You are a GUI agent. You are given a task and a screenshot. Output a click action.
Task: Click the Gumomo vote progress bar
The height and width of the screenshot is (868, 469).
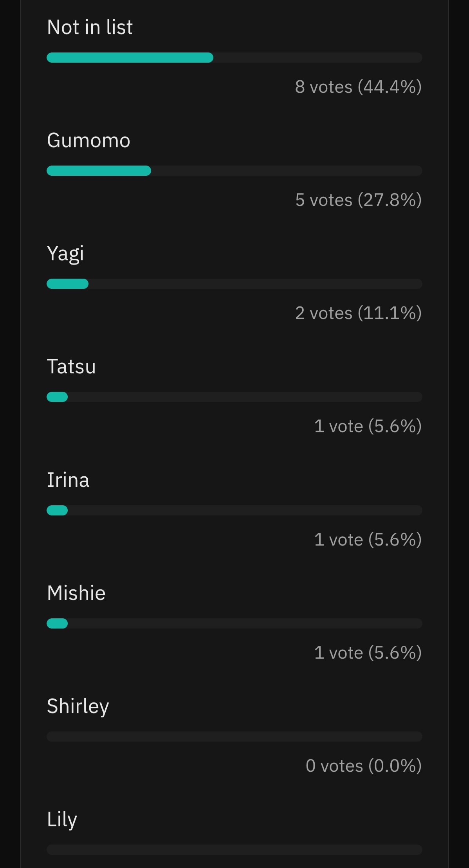[x=234, y=171]
